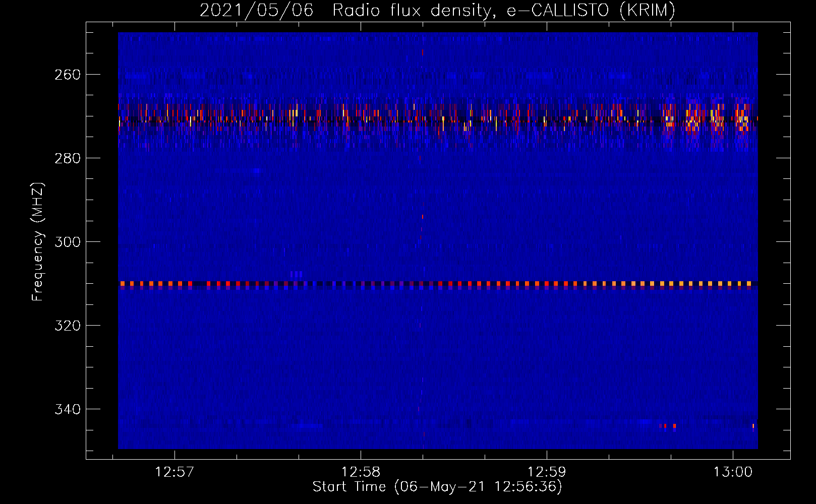Viewport: 816px width, 504px height.
Task: Select the 280 frequency axis label
Action: pos(68,158)
